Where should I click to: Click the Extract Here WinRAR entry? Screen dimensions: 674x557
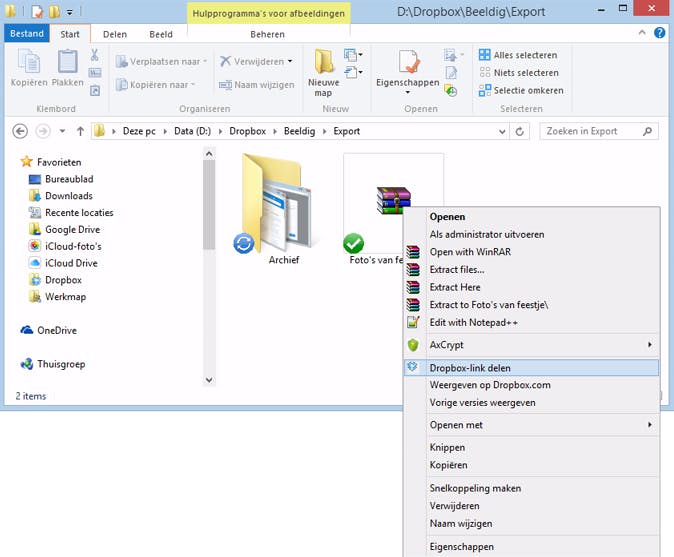coord(457,287)
